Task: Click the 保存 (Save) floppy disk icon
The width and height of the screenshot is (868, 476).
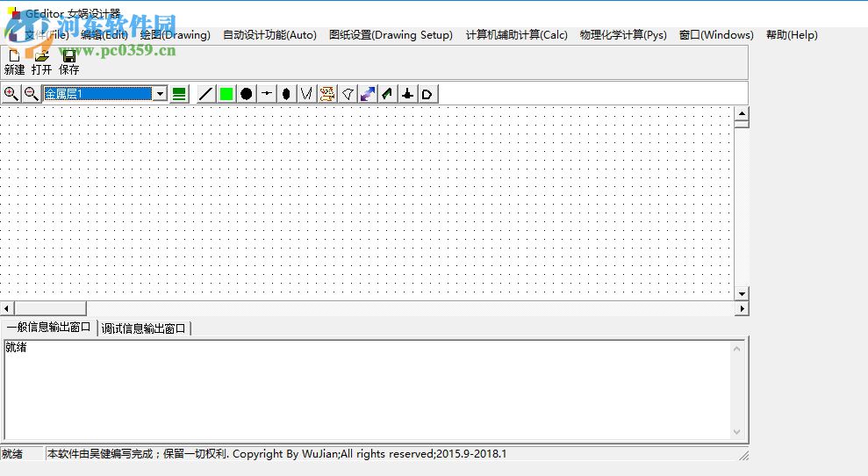Action: [x=68, y=56]
